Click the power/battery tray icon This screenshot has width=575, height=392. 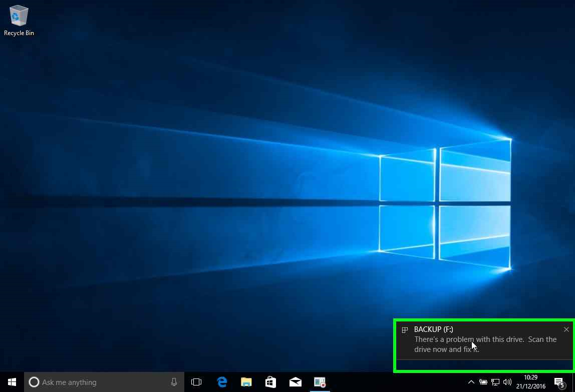click(x=483, y=382)
